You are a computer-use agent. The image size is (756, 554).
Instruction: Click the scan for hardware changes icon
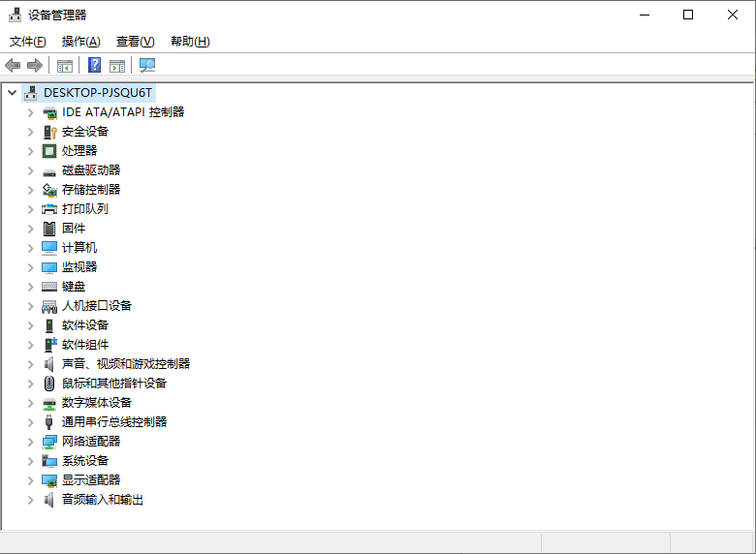point(147,66)
